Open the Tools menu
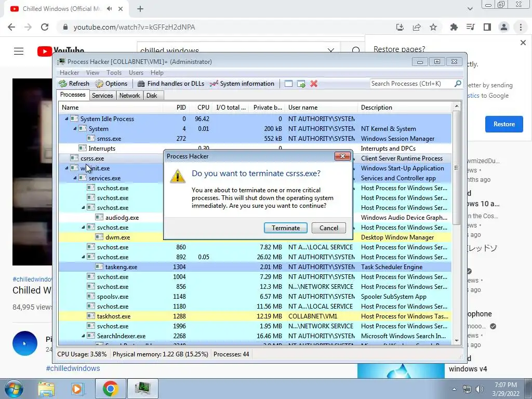The width and height of the screenshot is (532, 399). [114, 73]
